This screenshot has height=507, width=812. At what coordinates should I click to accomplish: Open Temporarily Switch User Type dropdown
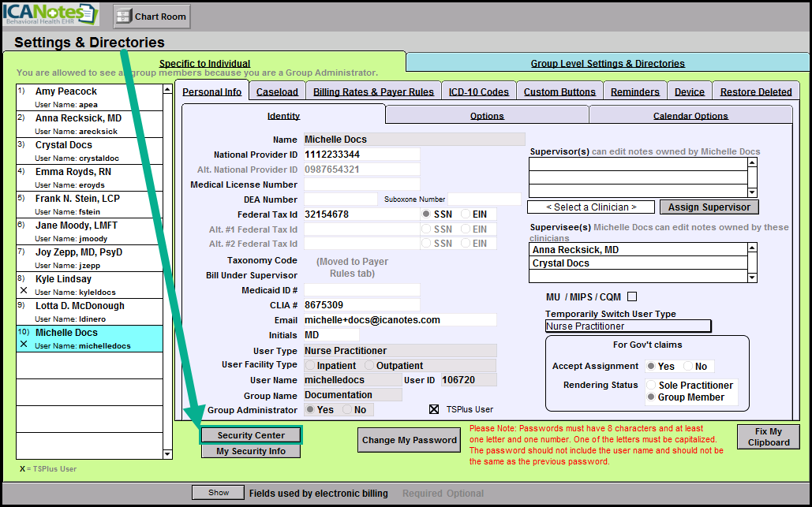[628, 326]
